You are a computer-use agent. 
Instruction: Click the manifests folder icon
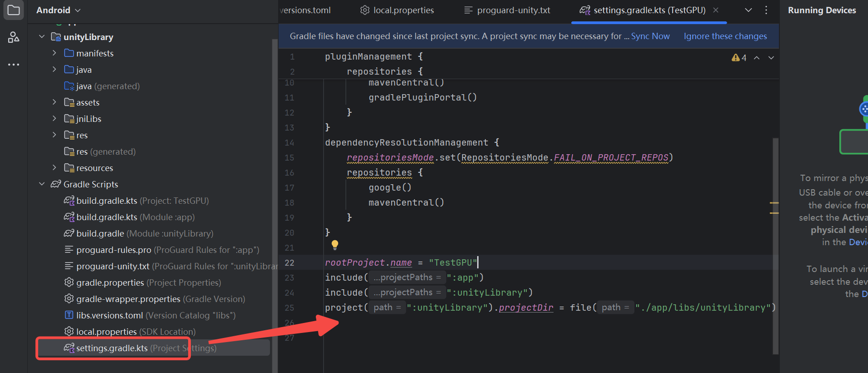coord(69,53)
